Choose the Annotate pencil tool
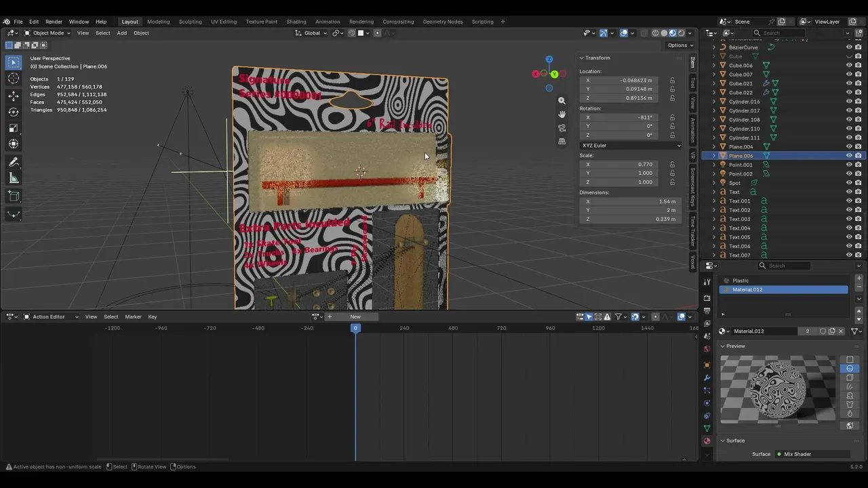 pyautogui.click(x=14, y=162)
